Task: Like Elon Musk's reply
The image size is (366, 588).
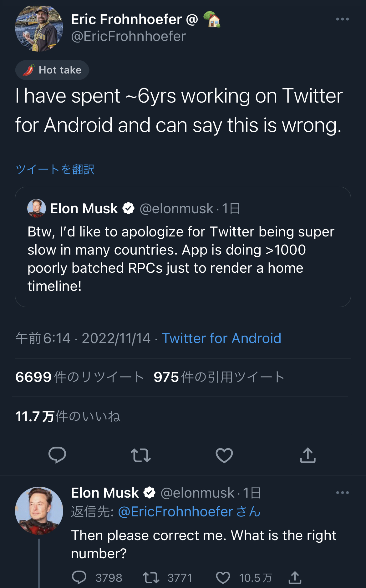Action: point(223,578)
